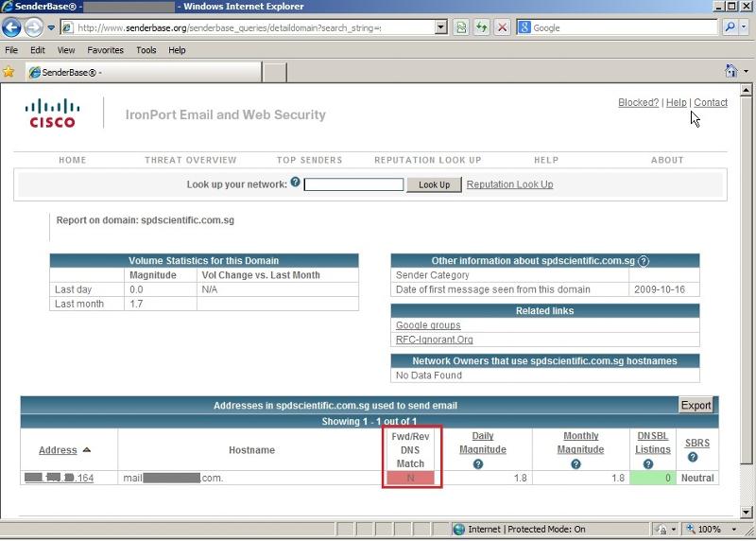Click help icon beside Look up your network
Image resolution: width=756 pixels, height=541 pixels.
[x=295, y=183]
